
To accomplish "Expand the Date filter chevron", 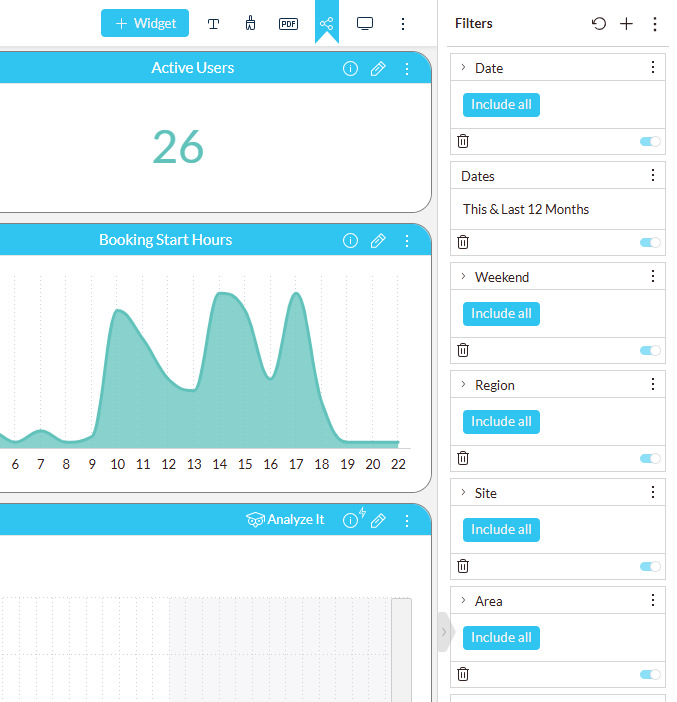I will click(463, 68).
